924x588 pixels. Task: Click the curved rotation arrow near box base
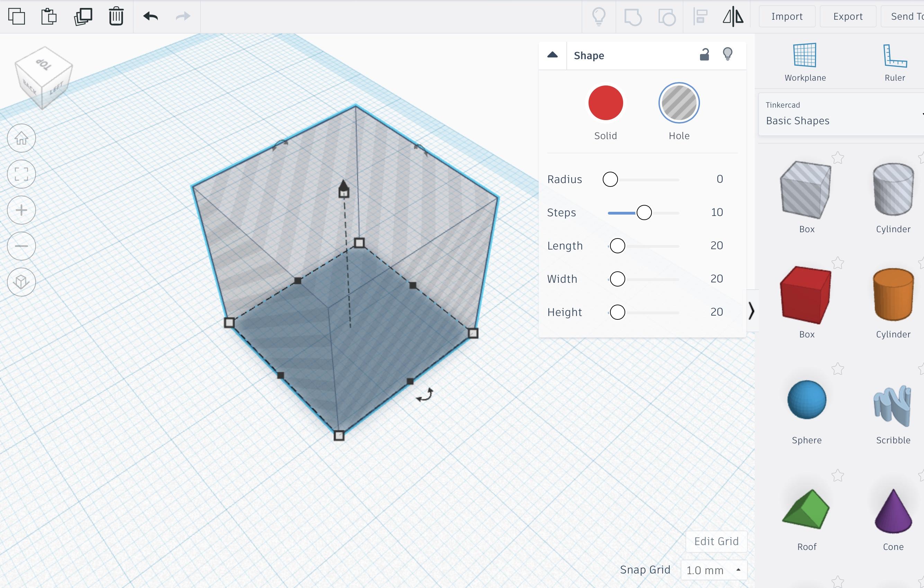point(425,395)
